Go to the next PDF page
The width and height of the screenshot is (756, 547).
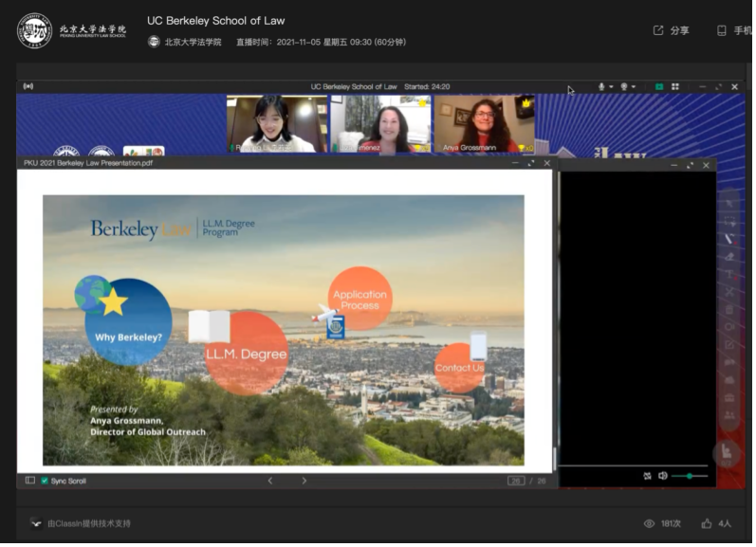pyautogui.click(x=304, y=481)
